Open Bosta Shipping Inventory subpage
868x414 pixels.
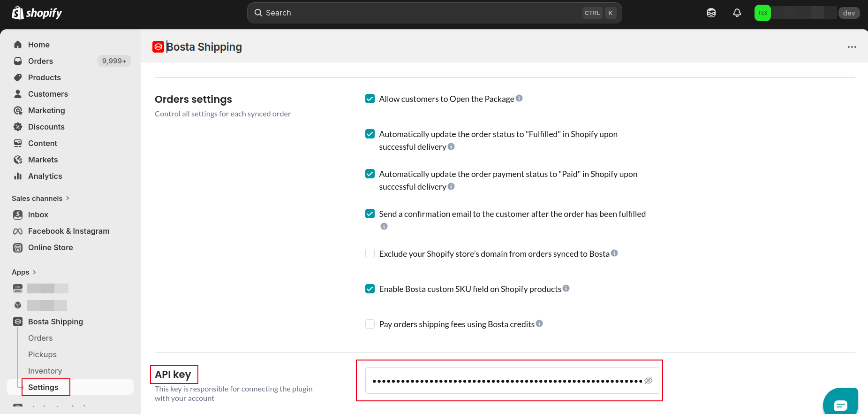pos(45,371)
